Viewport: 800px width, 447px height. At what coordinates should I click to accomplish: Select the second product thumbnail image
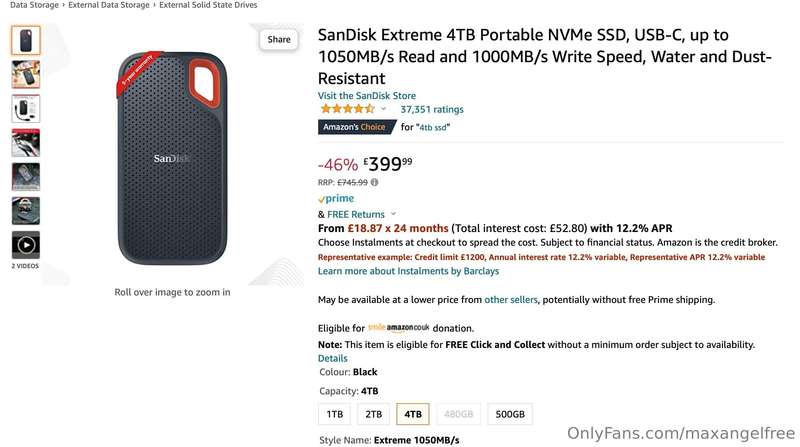[26, 74]
